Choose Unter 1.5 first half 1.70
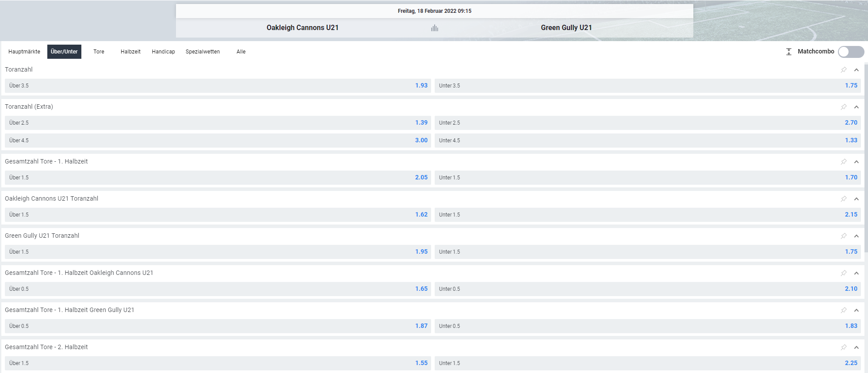868x373 pixels. pyautogui.click(x=648, y=178)
